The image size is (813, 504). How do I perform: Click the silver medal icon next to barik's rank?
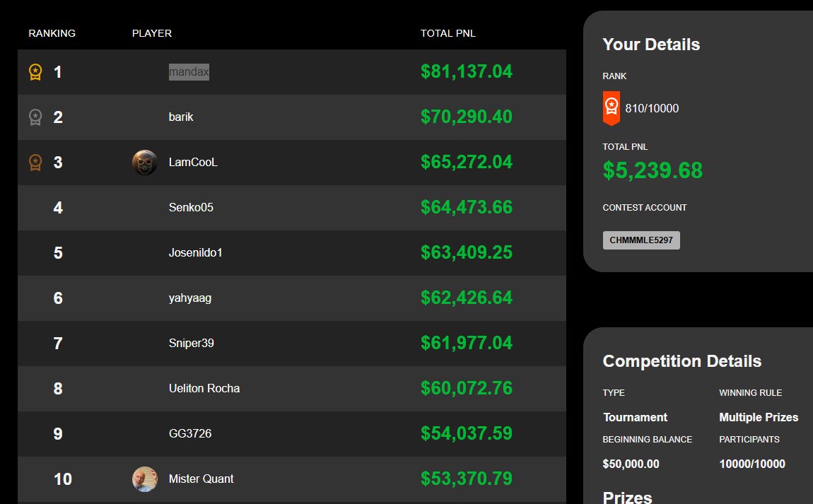[35, 117]
